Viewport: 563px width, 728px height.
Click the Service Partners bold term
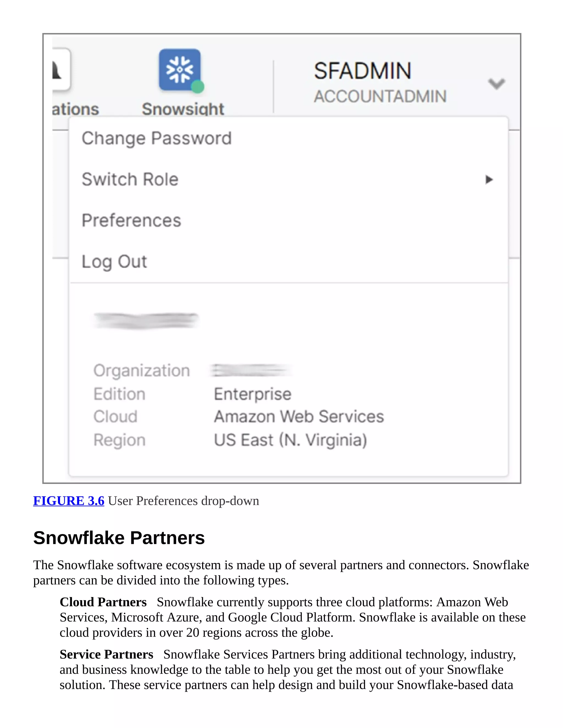coord(106,655)
